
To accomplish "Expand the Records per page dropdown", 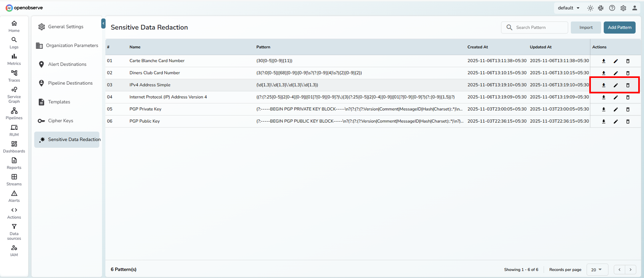I will 597,270.
